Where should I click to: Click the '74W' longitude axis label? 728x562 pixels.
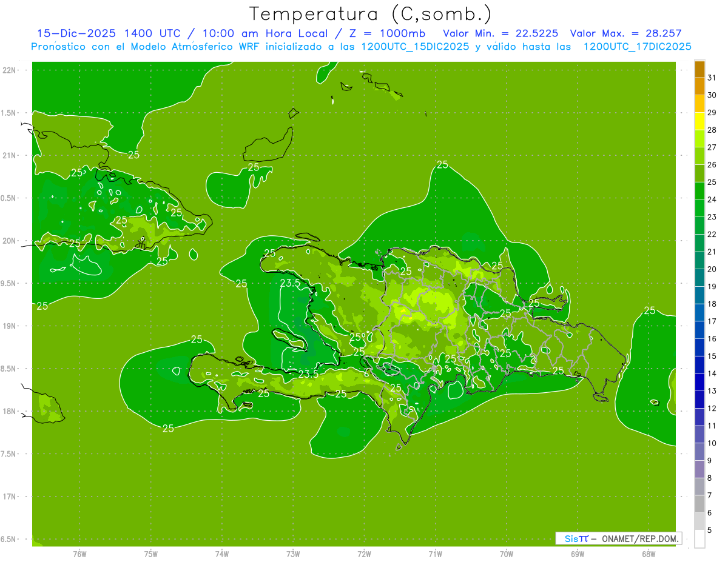point(222,554)
